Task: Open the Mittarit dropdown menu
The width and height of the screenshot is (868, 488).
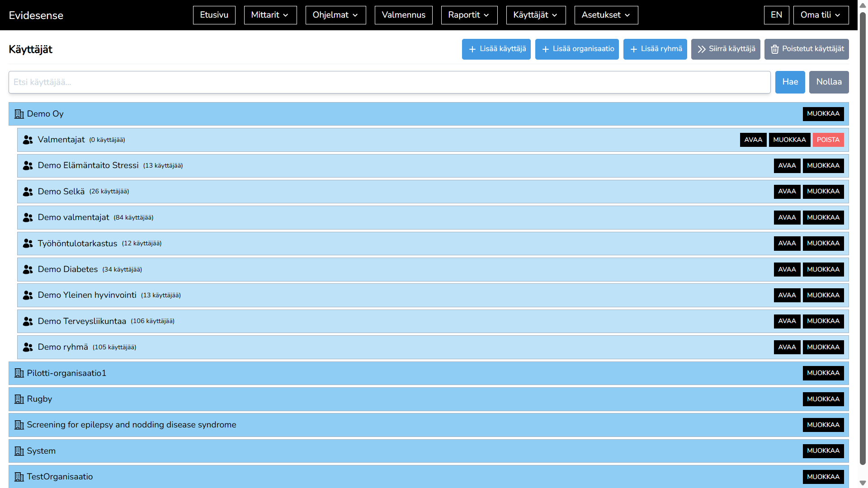Action: [x=270, y=15]
